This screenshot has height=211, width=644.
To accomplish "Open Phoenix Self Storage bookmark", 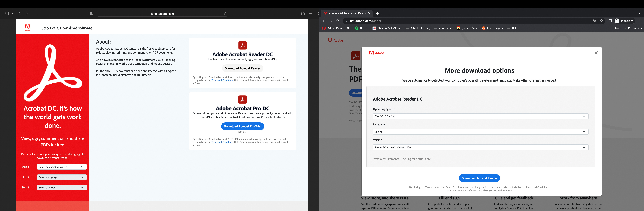I will coord(387,28).
